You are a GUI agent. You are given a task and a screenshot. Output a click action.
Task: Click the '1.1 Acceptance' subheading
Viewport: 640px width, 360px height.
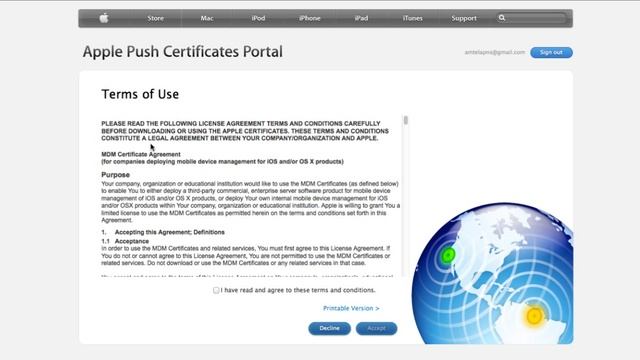pyautogui.click(x=125, y=241)
